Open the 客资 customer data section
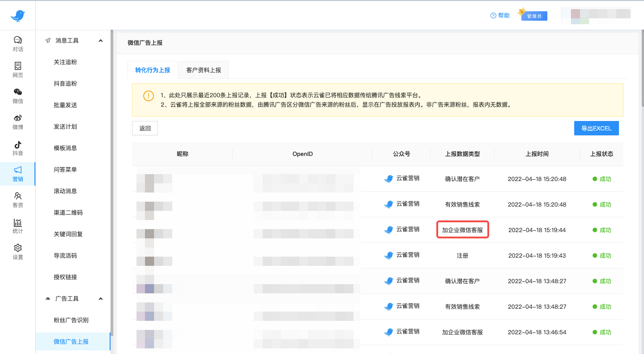Viewport: 644px width, 354px height. tap(17, 200)
